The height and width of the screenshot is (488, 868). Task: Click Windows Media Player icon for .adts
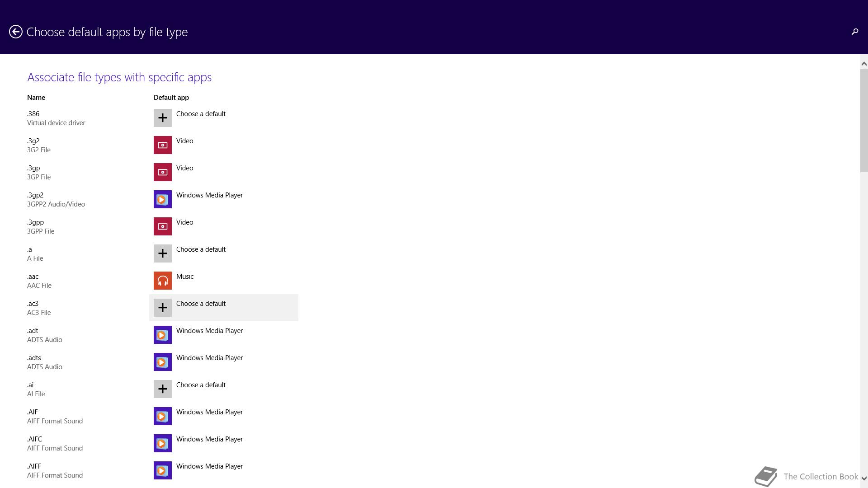coord(163,362)
